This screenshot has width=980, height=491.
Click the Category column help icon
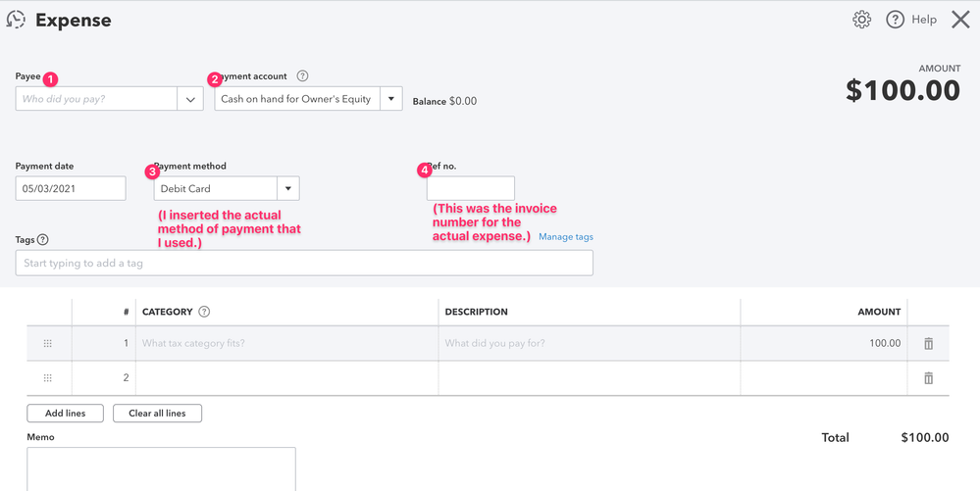click(204, 312)
